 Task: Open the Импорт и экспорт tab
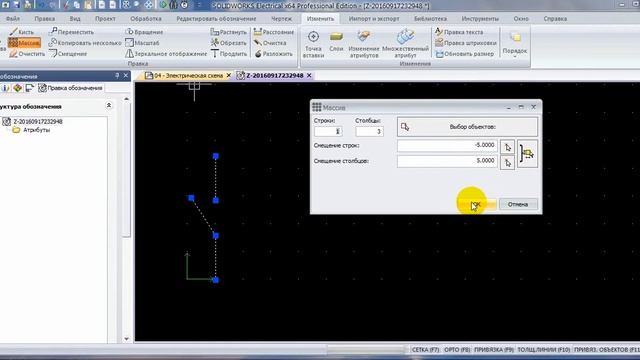pos(374,19)
